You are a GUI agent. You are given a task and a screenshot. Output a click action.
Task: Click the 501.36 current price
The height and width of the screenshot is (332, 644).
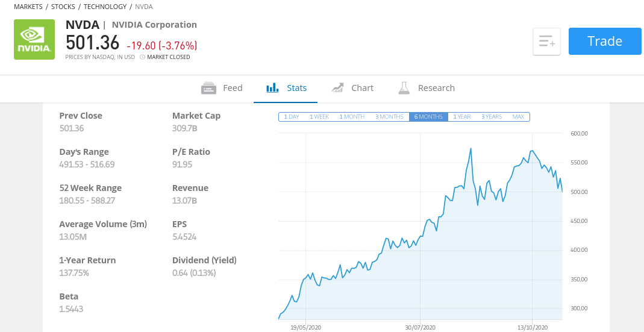92,43
